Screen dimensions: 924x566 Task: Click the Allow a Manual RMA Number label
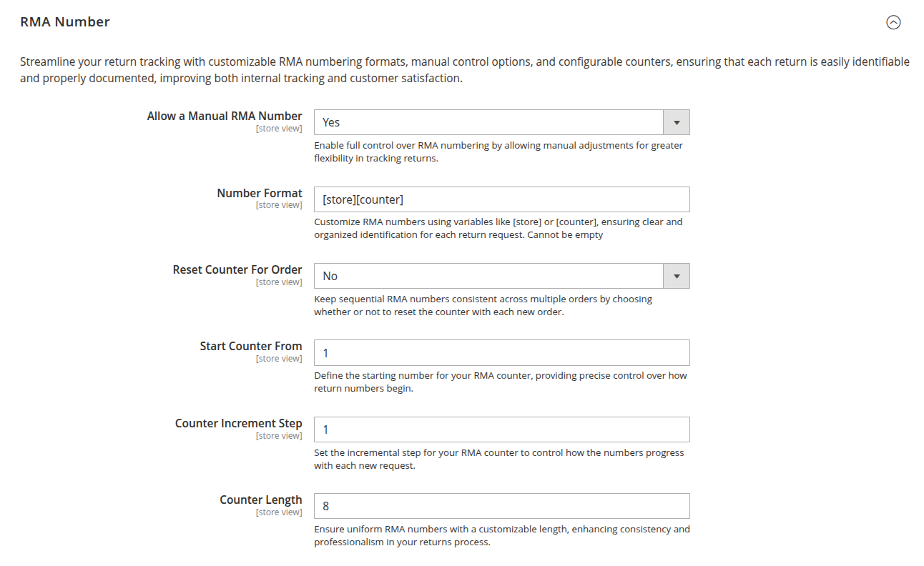pos(225,116)
